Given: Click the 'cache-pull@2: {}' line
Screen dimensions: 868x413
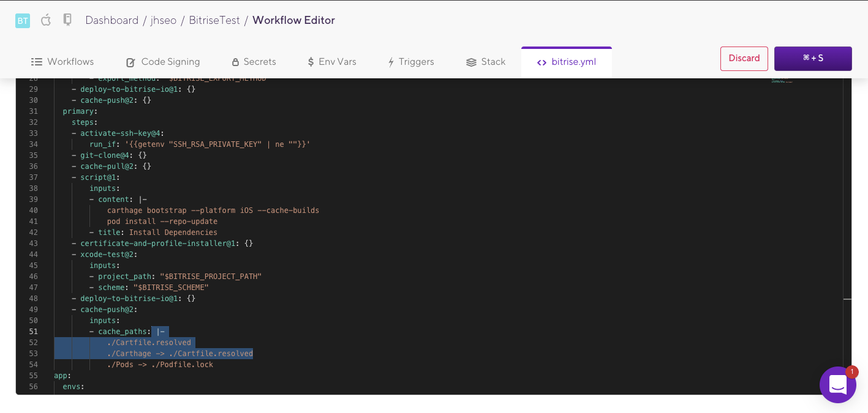Looking at the screenshot, I should tap(111, 166).
